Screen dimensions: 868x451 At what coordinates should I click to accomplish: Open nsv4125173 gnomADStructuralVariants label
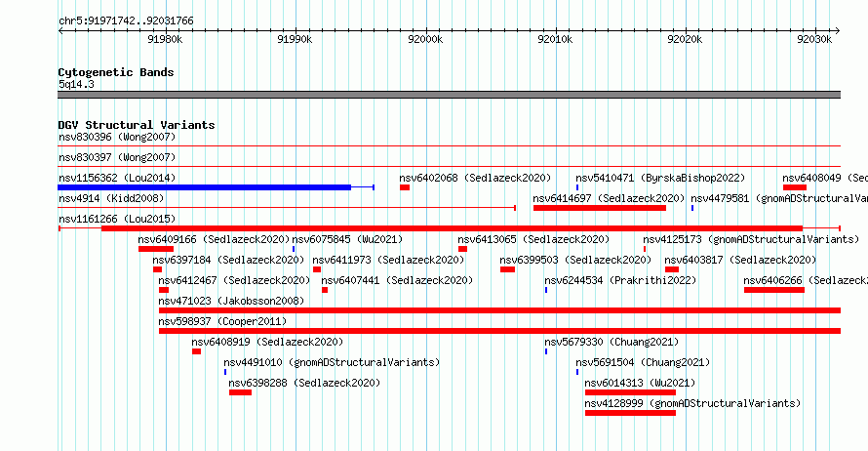coord(751,239)
